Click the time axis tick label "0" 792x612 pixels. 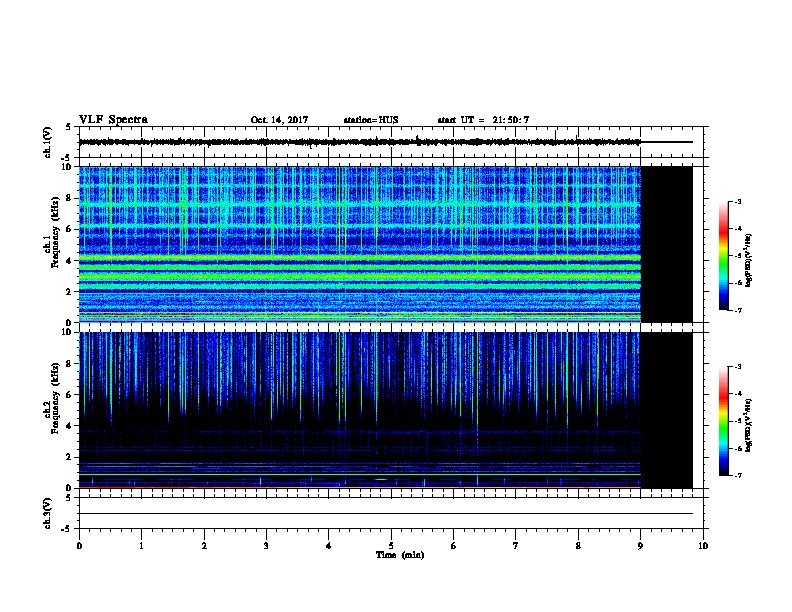pyautogui.click(x=79, y=546)
